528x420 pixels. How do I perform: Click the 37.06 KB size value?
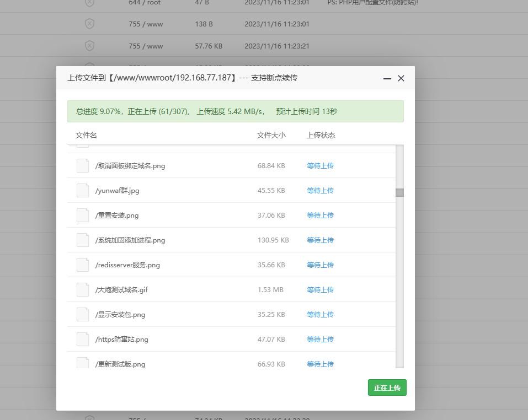coord(271,215)
